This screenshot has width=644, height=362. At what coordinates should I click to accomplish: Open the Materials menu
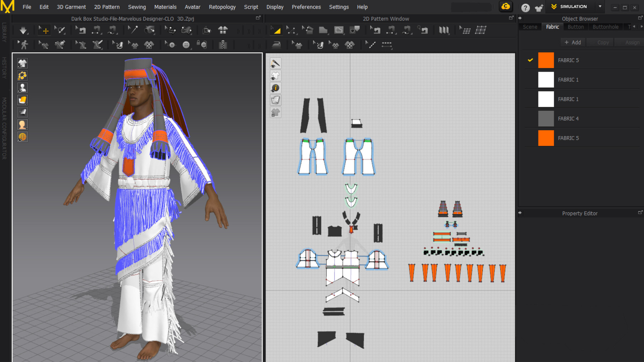(165, 7)
